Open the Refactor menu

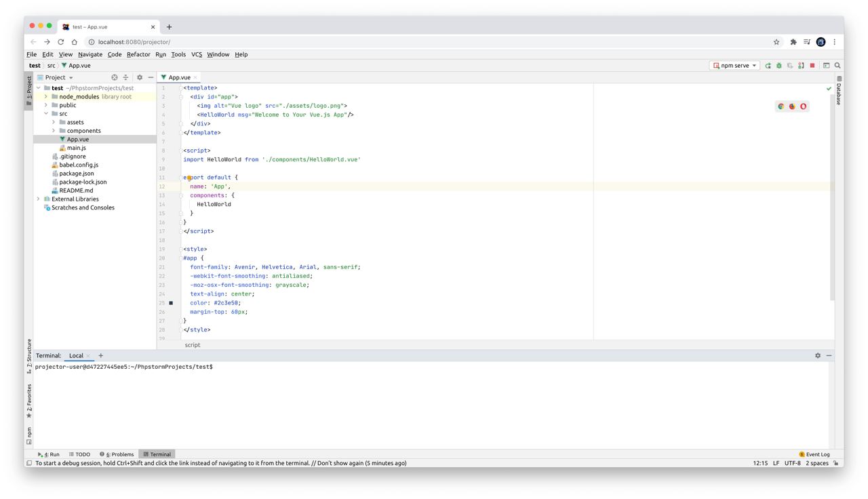[x=138, y=54]
